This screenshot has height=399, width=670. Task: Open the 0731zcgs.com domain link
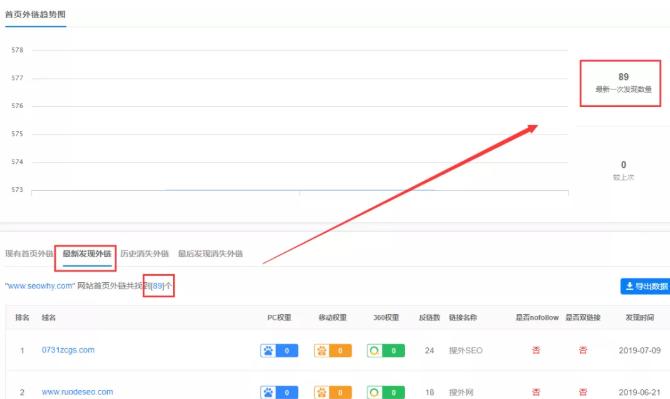click(68, 350)
